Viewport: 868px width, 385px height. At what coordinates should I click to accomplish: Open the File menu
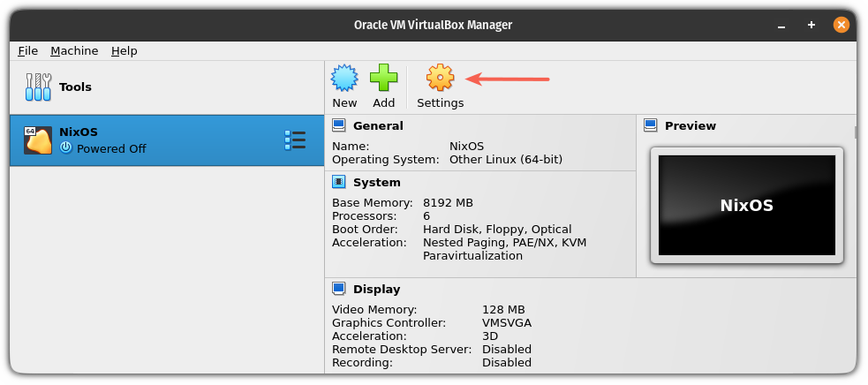pos(27,51)
